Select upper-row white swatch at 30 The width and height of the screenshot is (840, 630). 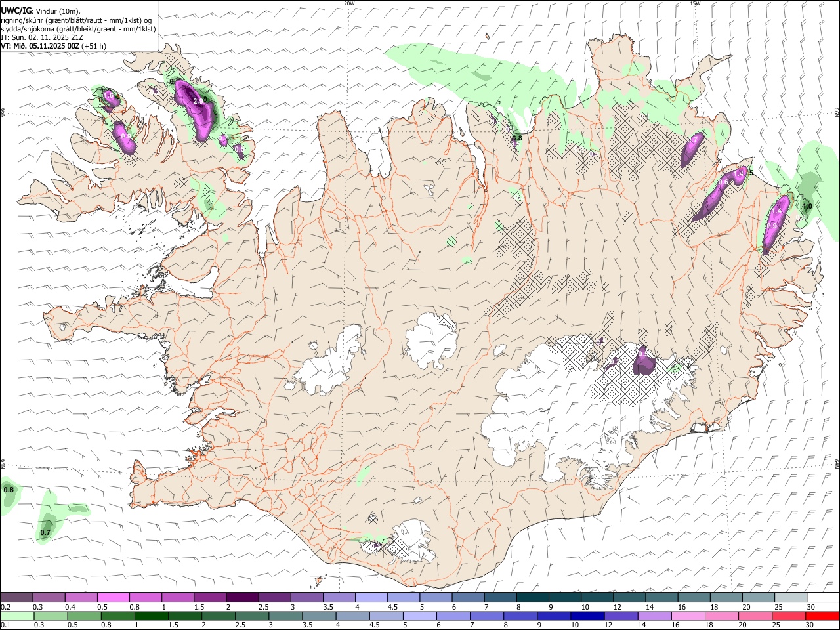[x=824, y=597]
